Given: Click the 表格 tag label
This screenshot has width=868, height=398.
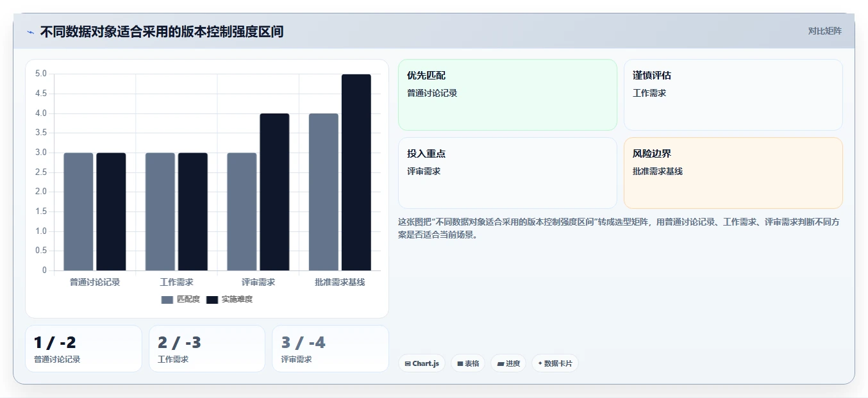Looking at the screenshot, I should (472, 363).
